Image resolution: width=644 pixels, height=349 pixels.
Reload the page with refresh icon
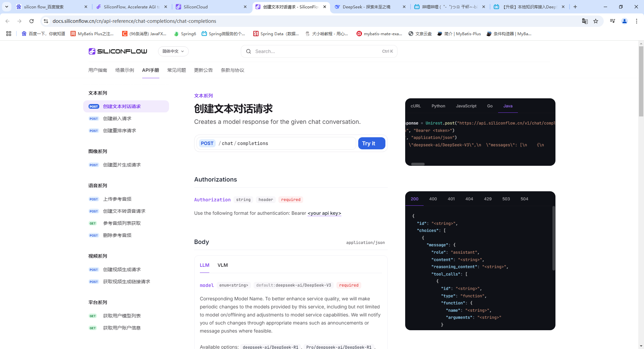pos(32,21)
